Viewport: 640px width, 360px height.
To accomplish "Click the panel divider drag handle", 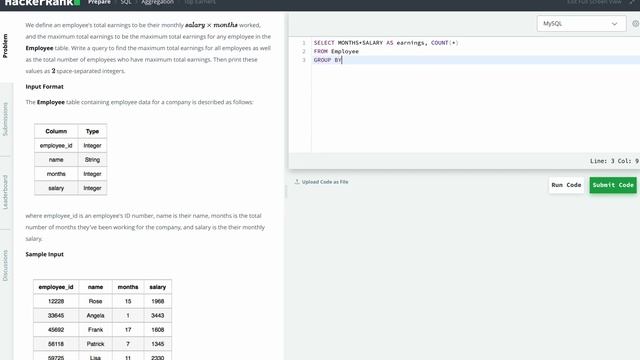I will [x=286, y=191].
